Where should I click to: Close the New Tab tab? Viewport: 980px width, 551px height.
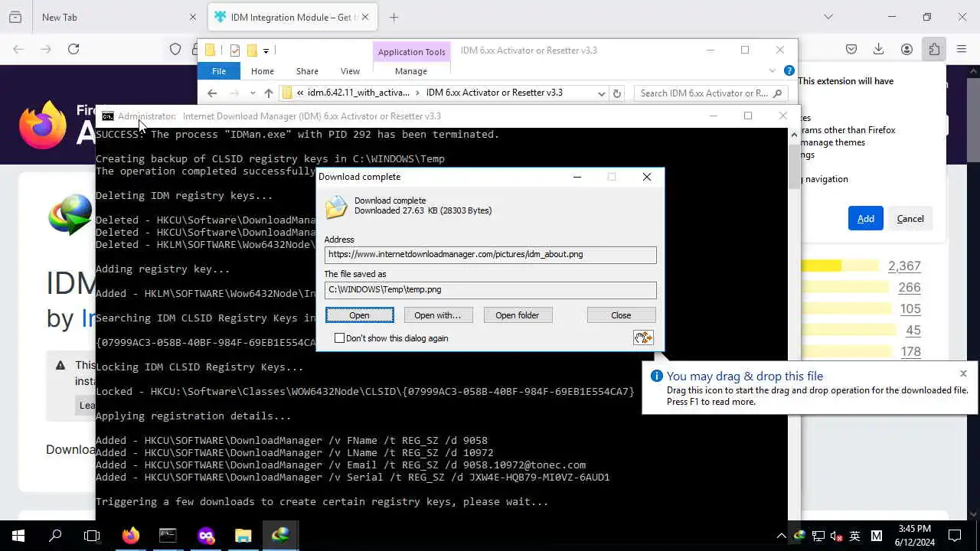(193, 17)
